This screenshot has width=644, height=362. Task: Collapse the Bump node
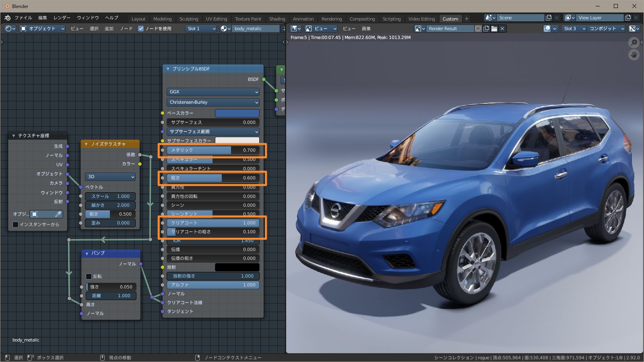(87, 253)
